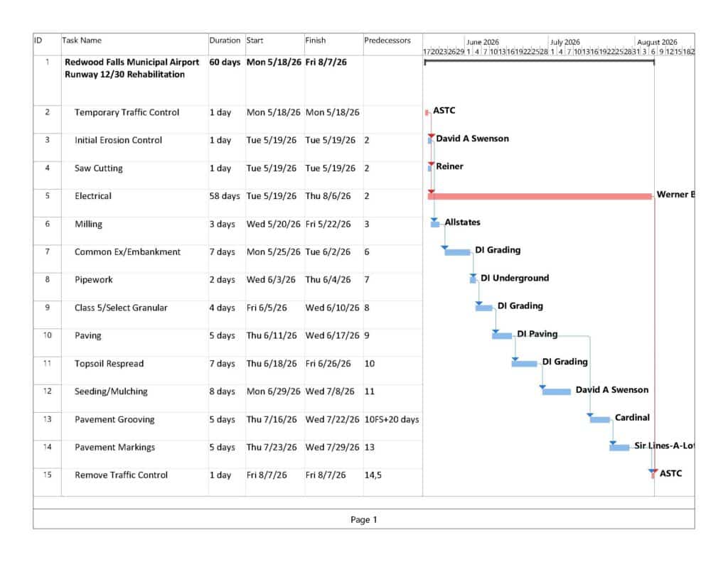728x562 pixels.
Task: Select the Paving task name
Action: click(x=87, y=335)
